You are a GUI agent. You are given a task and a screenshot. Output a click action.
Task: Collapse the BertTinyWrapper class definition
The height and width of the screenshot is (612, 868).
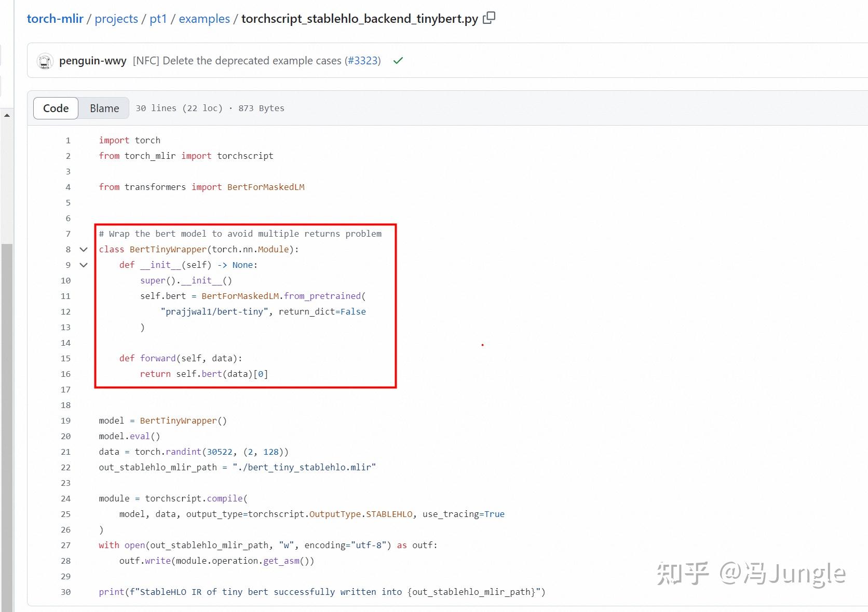point(84,250)
